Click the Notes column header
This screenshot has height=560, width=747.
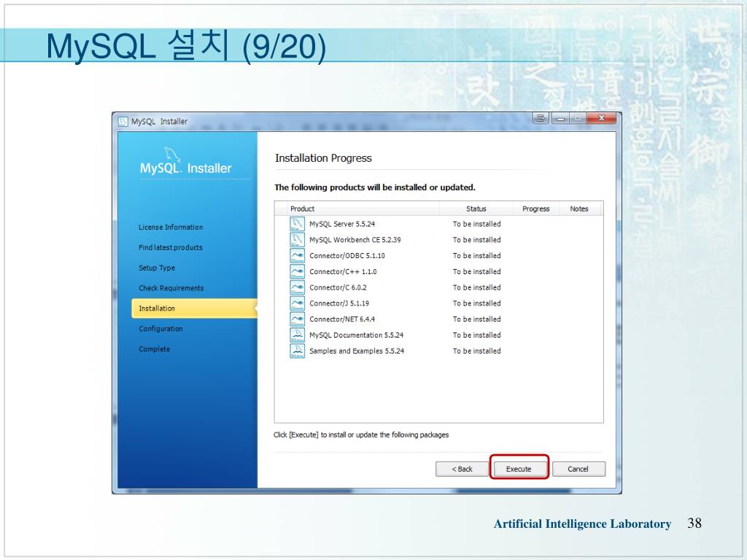(579, 209)
